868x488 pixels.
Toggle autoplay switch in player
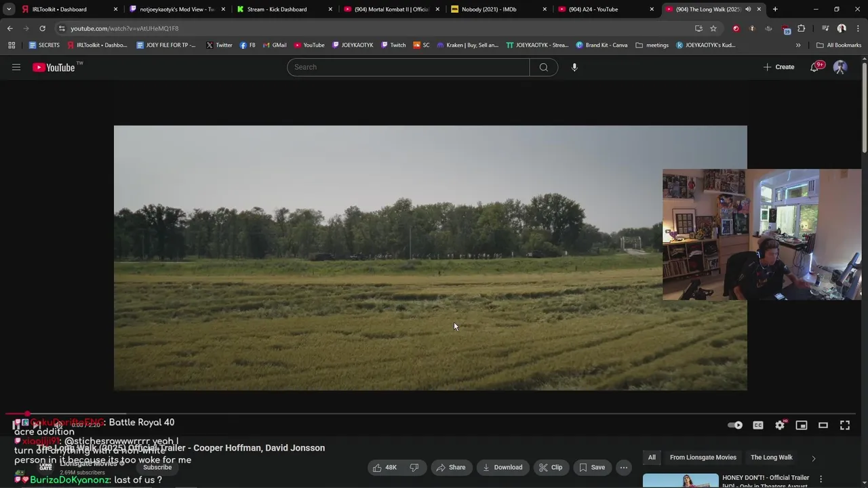(x=735, y=425)
